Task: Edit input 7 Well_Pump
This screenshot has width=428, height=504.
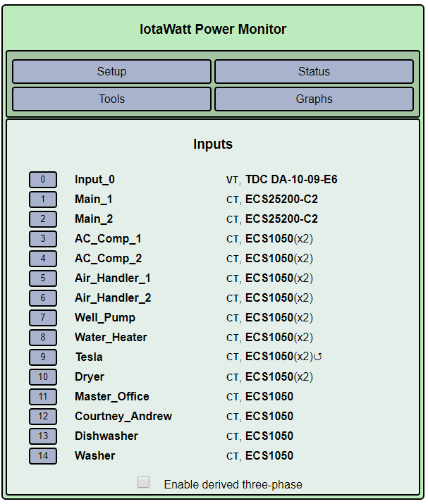Action: coord(43,318)
